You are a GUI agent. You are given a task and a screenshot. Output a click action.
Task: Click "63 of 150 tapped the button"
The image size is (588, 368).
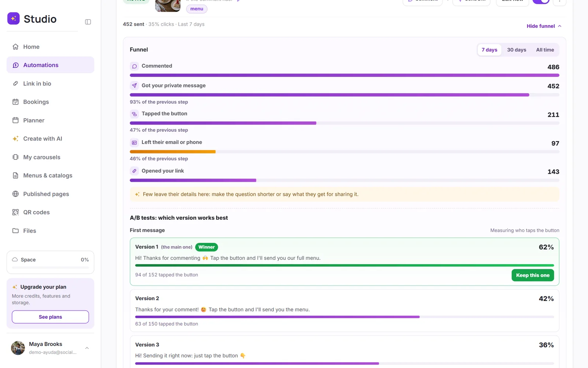point(166,324)
